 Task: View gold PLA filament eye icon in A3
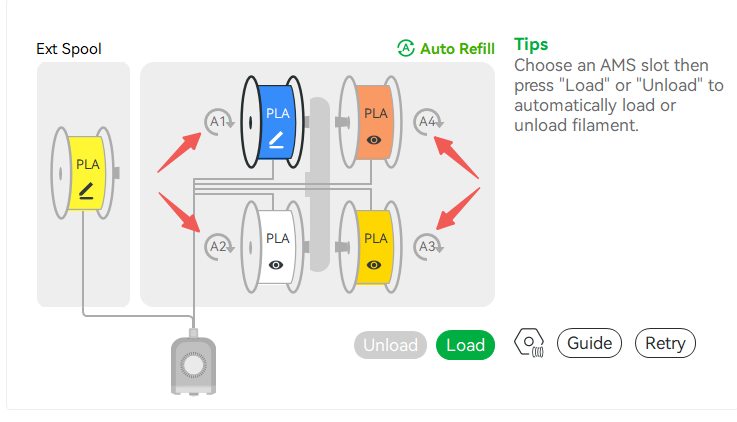pos(374,265)
